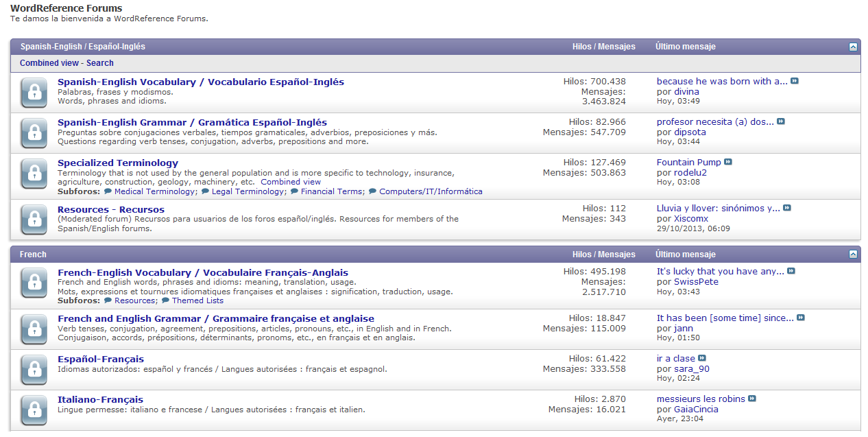Screen dimensions: 868x437
Task: View user profile of GaiaCincia
Action: (696, 410)
